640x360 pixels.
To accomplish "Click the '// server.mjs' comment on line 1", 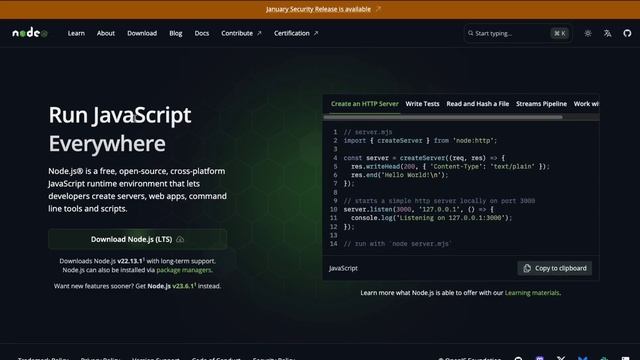I will (368, 132).
